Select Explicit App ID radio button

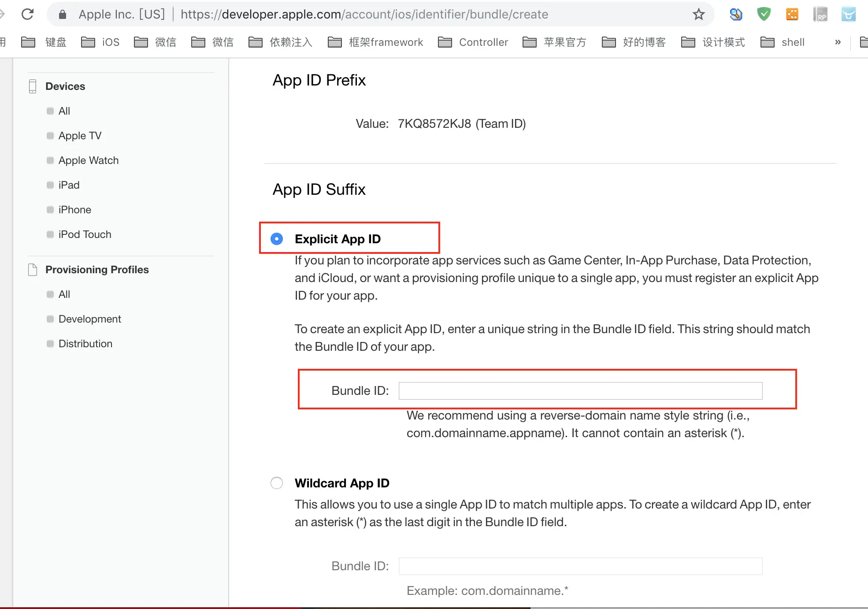pos(277,239)
